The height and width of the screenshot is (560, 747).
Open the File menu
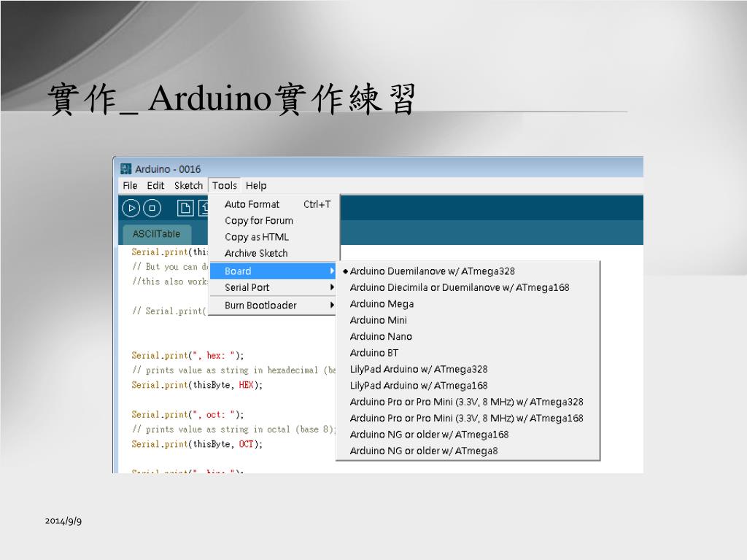point(130,186)
